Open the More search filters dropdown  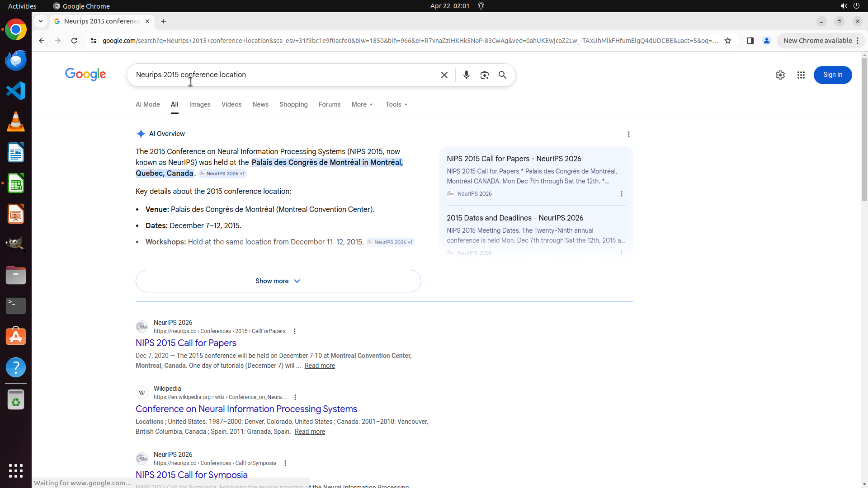(x=362, y=104)
